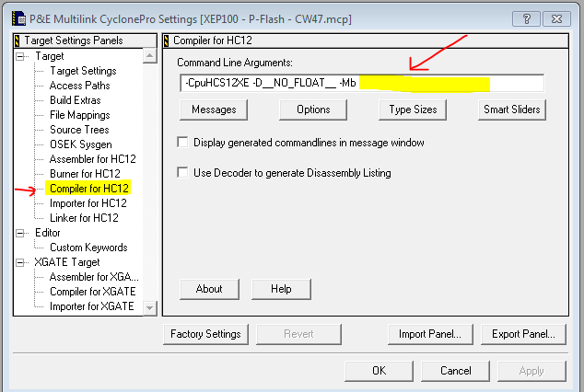Restore Factory Settings
This screenshot has width=584, height=392.
(x=205, y=334)
